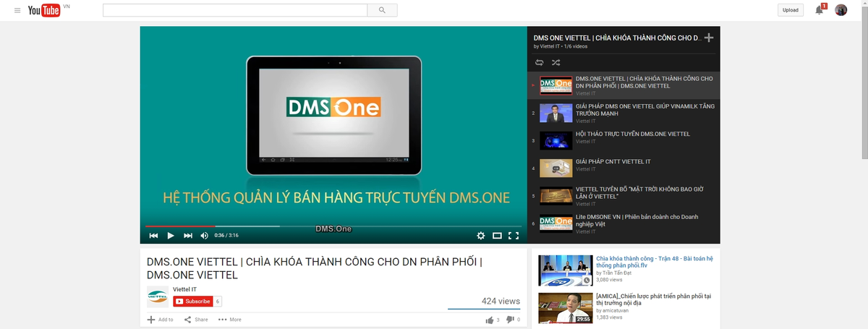Save playlist with plus icon
Screen dimensions: 868x329
click(x=709, y=38)
